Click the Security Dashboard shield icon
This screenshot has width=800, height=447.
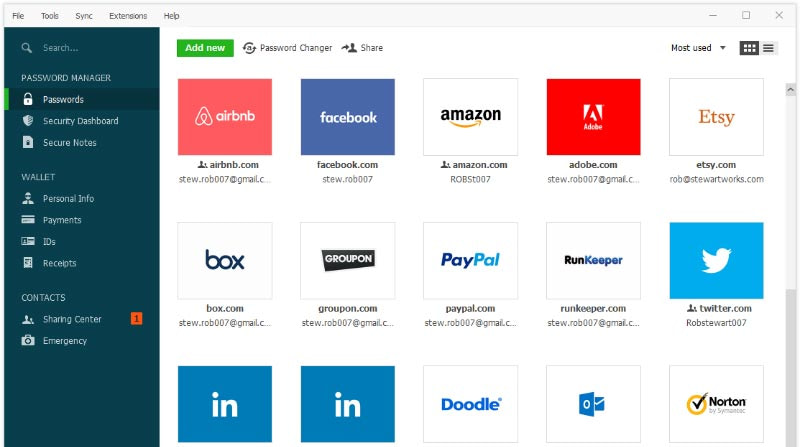tap(28, 121)
